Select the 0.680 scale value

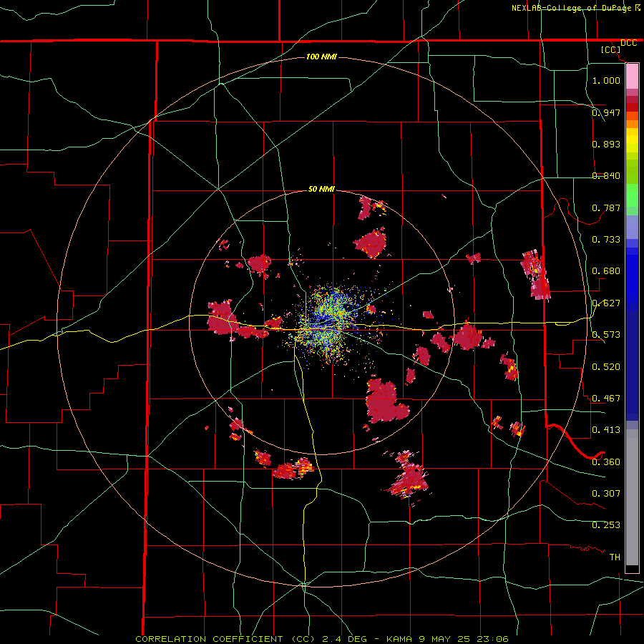click(606, 271)
